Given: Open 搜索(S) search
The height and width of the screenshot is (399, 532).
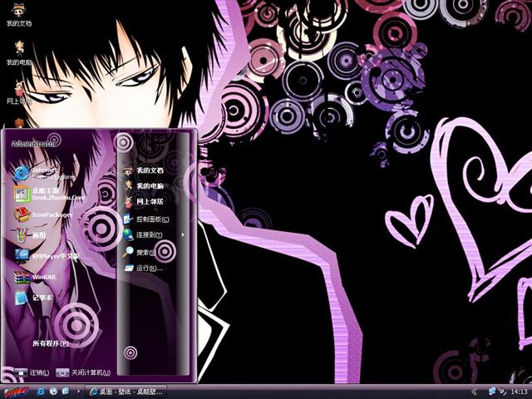Looking at the screenshot, I should (140, 253).
